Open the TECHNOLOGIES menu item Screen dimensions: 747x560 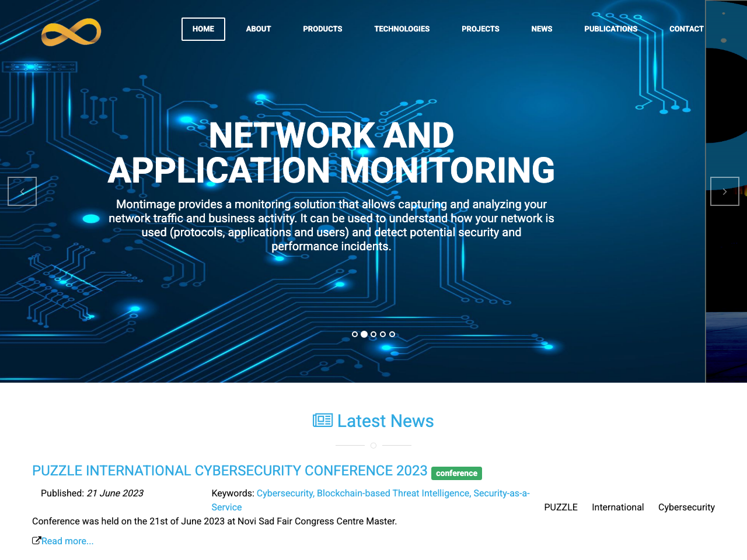[x=402, y=29]
